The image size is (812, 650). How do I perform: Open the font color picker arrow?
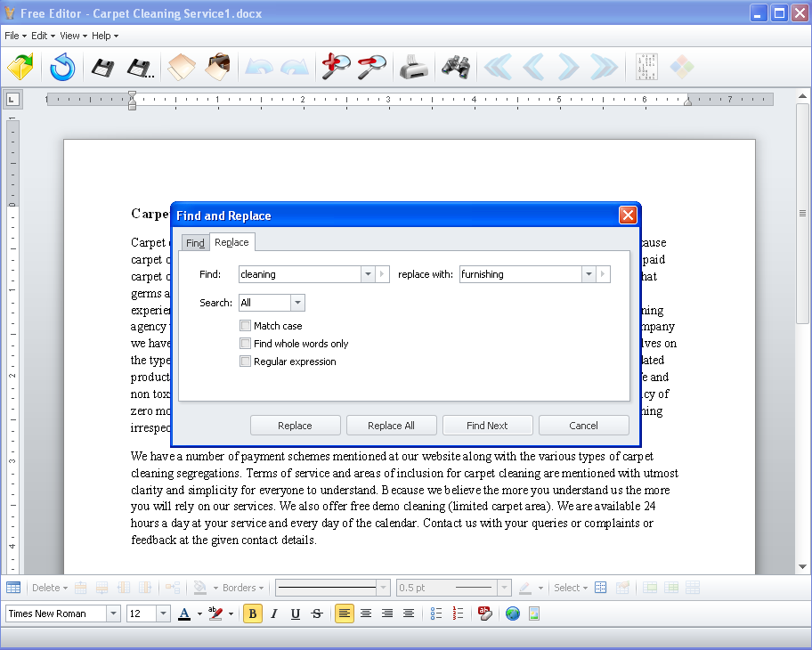[199, 613]
